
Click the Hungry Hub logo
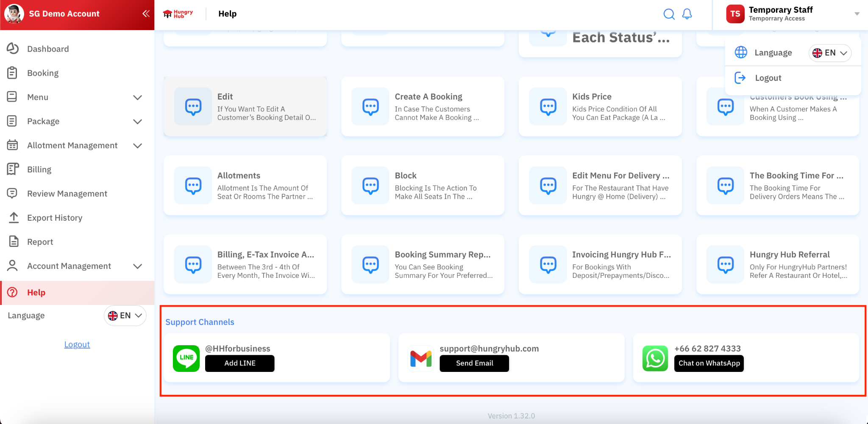pos(178,14)
